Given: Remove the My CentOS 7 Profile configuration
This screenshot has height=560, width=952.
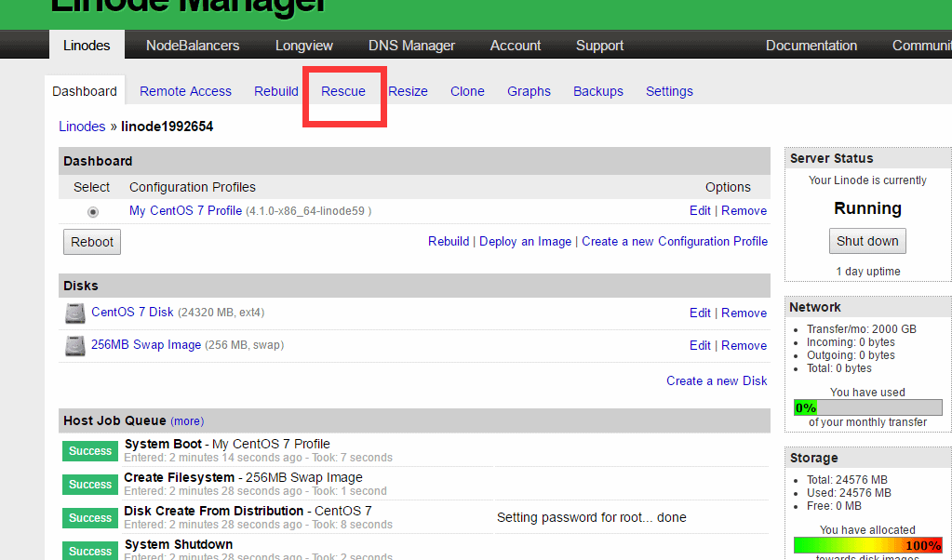Looking at the screenshot, I should click(744, 210).
